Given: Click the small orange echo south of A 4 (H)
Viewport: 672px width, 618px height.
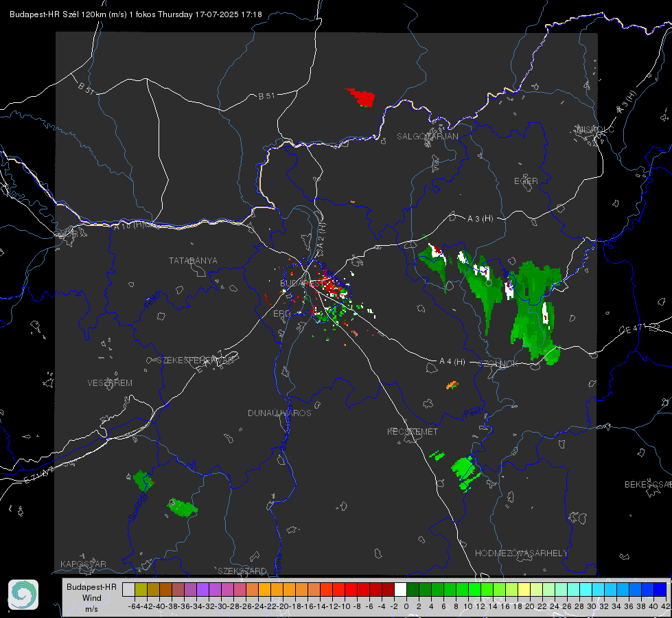Looking at the screenshot, I should pos(452,385).
